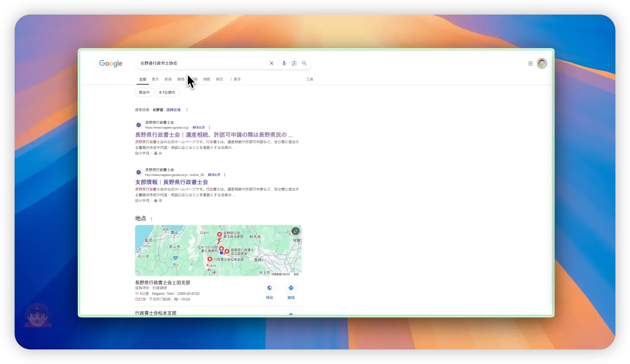This screenshot has height=364, width=630.
Task: Switch to the 地图 maps tab
Action: pyautogui.click(x=206, y=80)
